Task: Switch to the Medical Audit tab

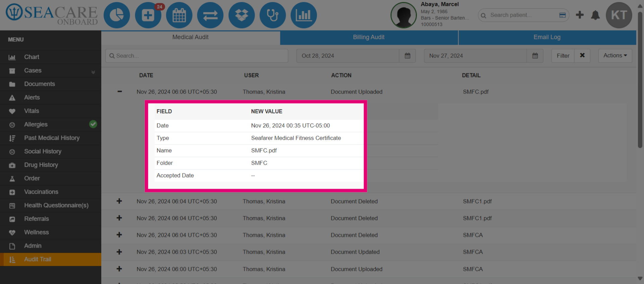Action: pos(191,38)
